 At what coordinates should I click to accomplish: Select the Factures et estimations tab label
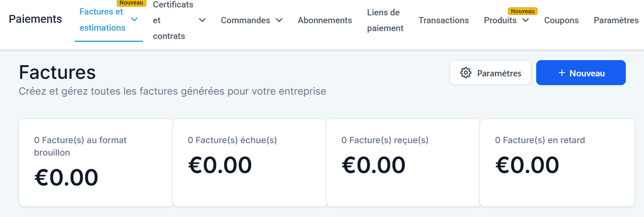point(102,20)
